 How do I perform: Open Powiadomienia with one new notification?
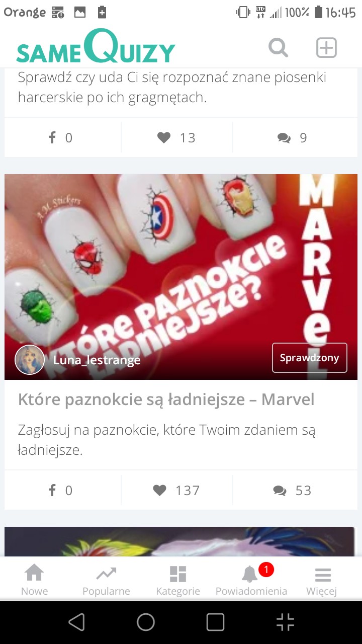coord(251,580)
